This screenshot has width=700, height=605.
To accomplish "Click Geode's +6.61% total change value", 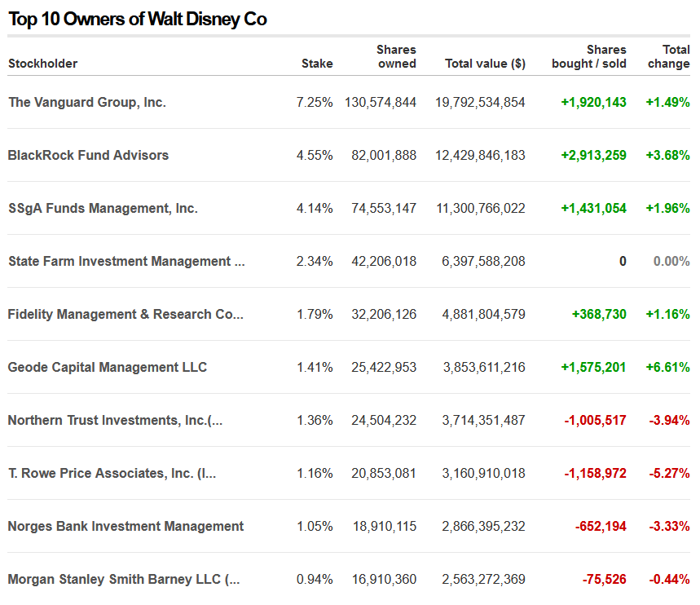I will pos(667,368).
